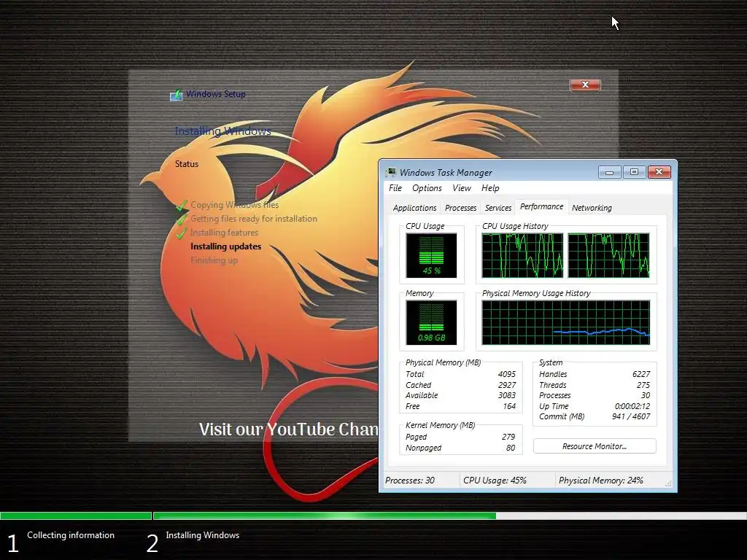Click the Free memory value 164
Screen dimensions: 747x560
(509, 406)
